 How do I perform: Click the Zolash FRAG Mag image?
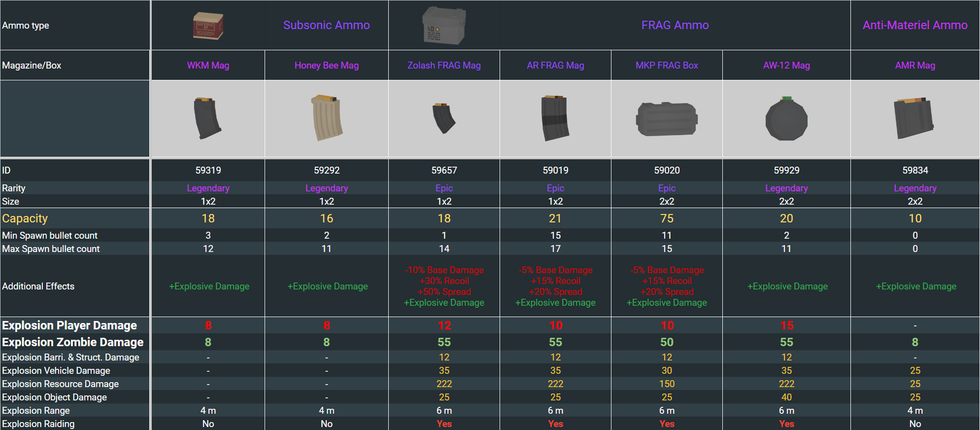[444, 118]
